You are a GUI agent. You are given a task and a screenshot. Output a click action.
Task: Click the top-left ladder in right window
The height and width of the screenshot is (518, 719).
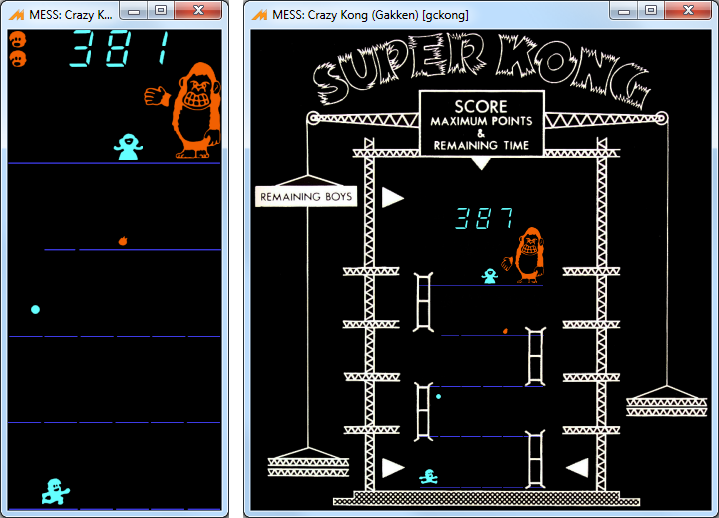423,302
